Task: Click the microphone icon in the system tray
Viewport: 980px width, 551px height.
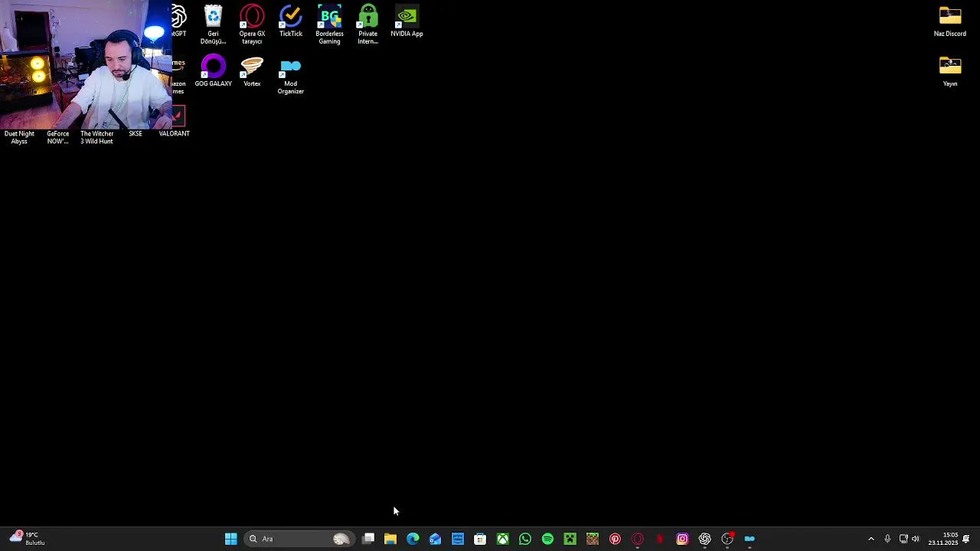Action: [887, 539]
